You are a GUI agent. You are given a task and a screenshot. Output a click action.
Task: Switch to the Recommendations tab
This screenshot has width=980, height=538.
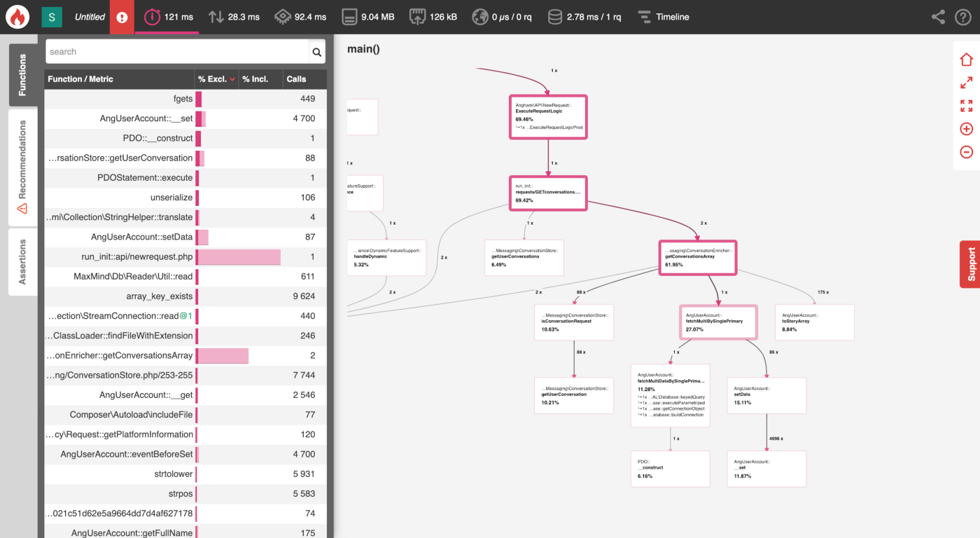tap(22, 167)
